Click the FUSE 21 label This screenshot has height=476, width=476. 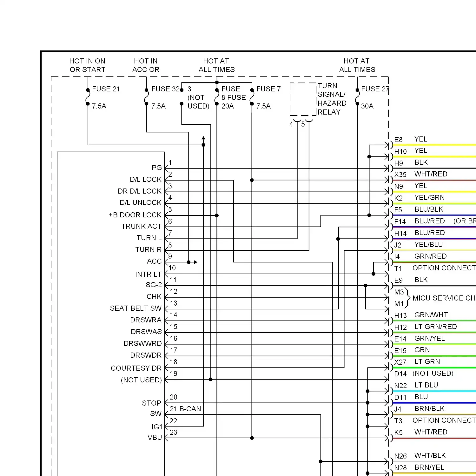(x=106, y=89)
